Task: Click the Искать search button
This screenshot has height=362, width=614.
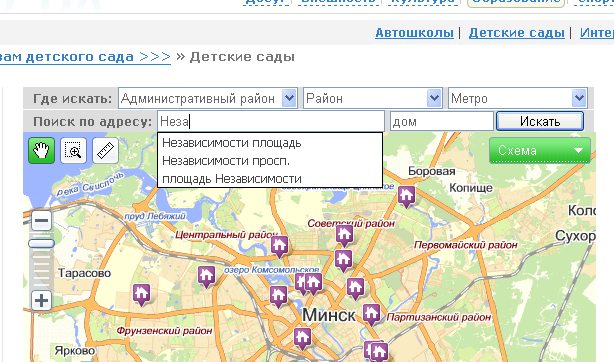Action: click(x=540, y=121)
